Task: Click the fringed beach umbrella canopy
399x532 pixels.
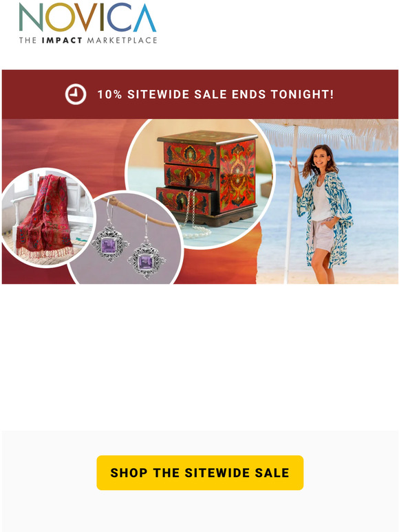Action: point(327,134)
